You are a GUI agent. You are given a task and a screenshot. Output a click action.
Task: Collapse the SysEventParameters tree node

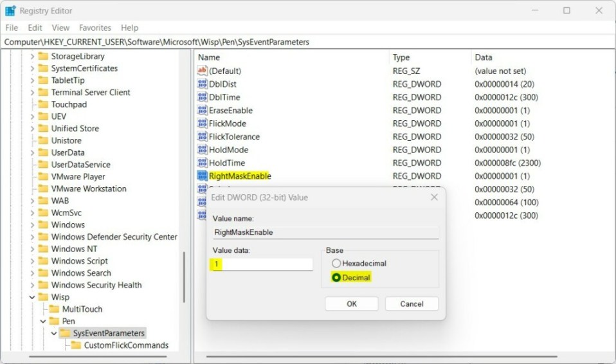pyautogui.click(x=54, y=334)
